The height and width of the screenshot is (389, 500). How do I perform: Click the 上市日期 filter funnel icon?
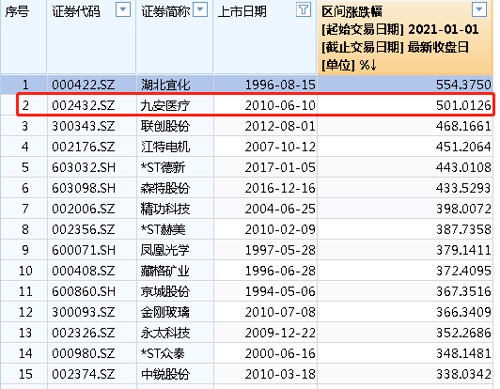(303, 10)
